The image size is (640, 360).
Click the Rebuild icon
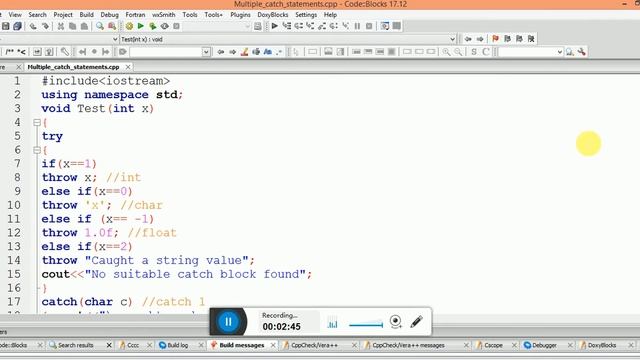click(164, 26)
